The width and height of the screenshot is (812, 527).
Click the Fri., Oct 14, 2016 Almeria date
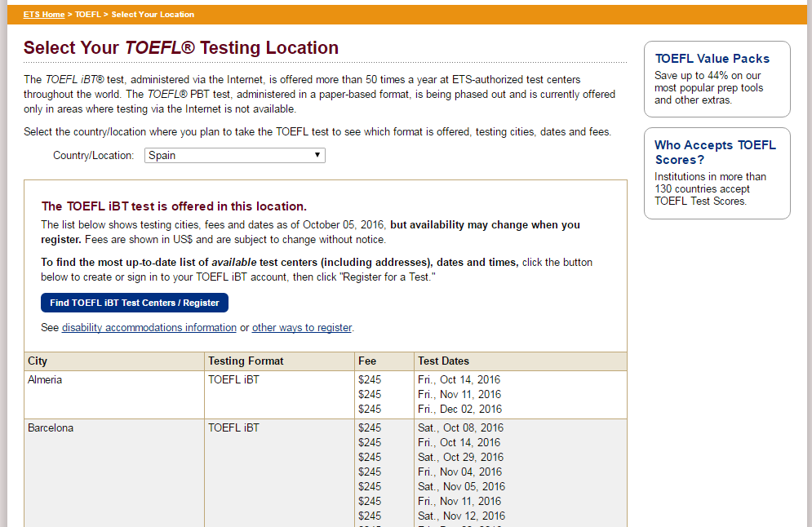pyautogui.click(x=459, y=379)
